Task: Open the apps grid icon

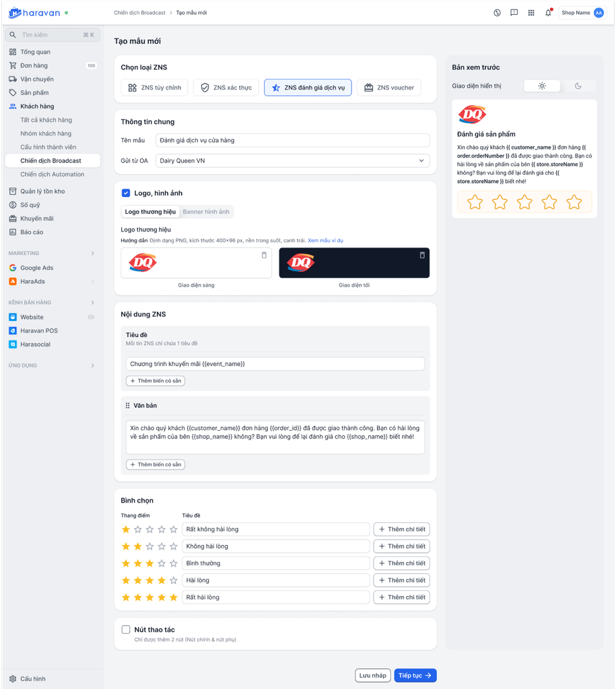Action: click(531, 13)
